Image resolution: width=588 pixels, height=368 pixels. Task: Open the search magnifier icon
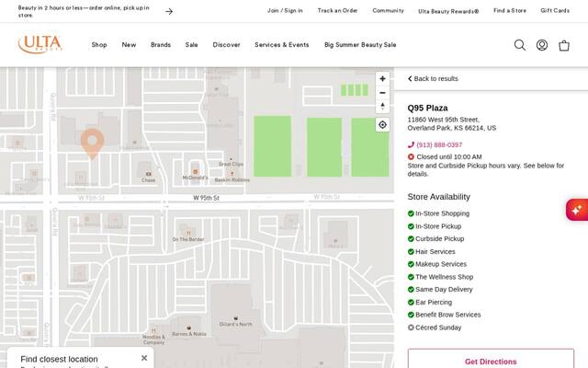click(x=520, y=45)
